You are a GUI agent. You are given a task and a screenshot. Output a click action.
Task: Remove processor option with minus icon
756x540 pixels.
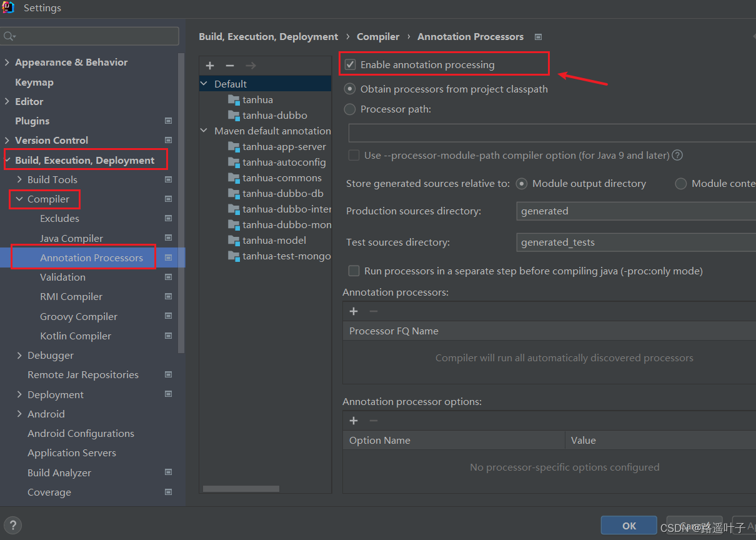coord(374,421)
